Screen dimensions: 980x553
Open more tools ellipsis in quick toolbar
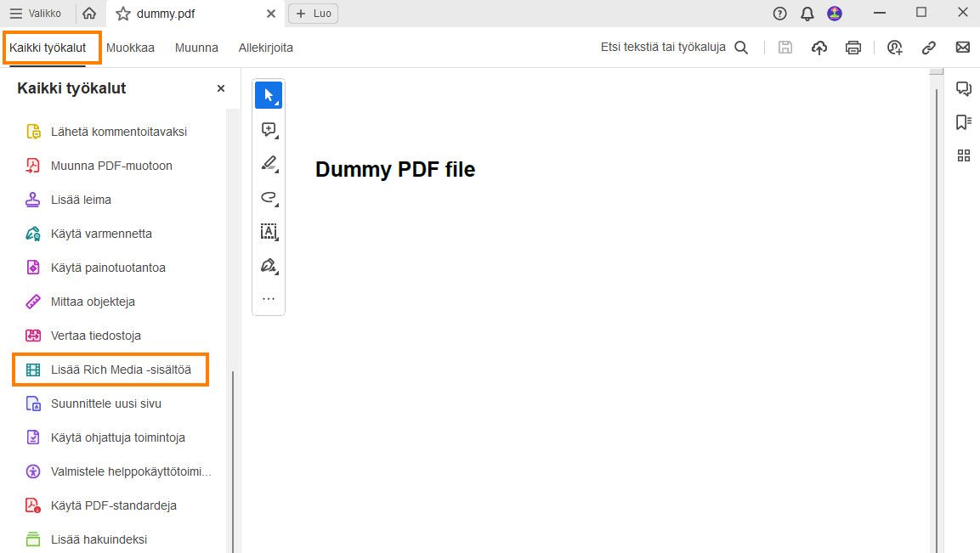point(269,299)
